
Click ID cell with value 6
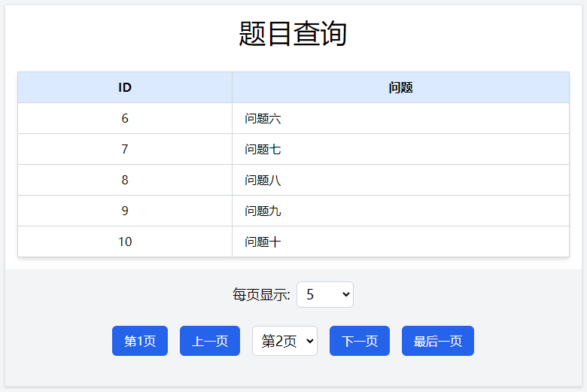tap(125, 118)
